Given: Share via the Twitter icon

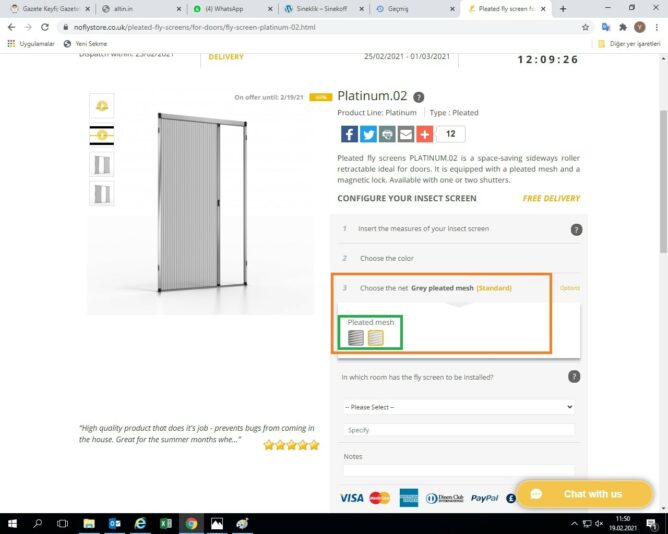Looking at the screenshot, I should (368, 134).
